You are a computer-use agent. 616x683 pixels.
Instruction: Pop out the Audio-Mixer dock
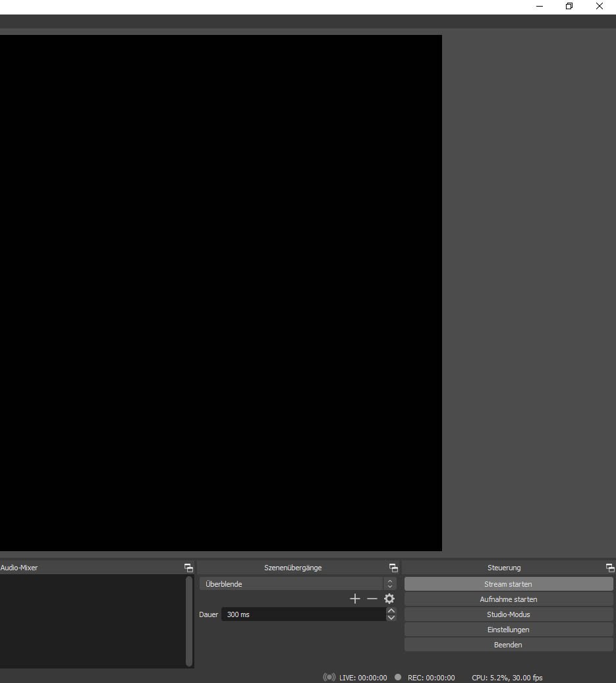(188, 568)
